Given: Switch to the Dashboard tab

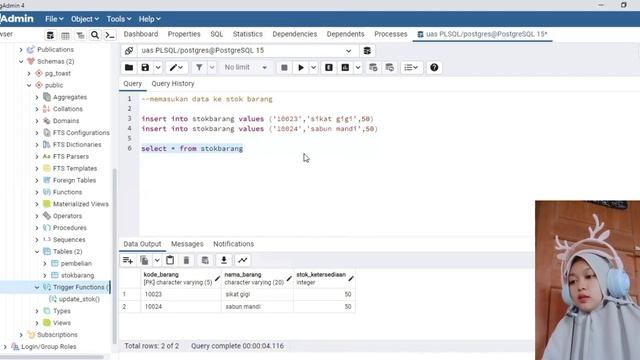Looking at the screenshot, I should click(x=141, y=34).
